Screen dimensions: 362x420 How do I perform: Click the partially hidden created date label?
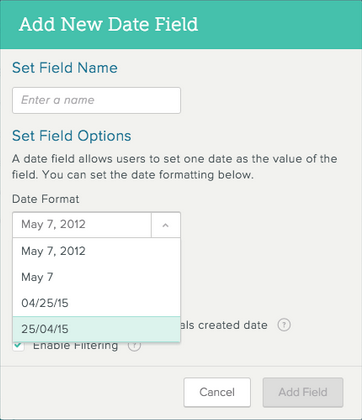click(224, 325)
